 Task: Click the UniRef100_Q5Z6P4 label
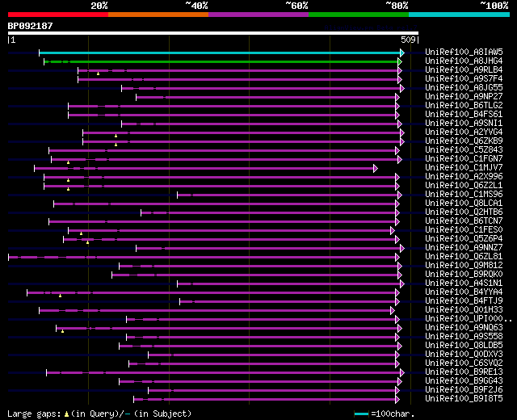pos(464,239)
